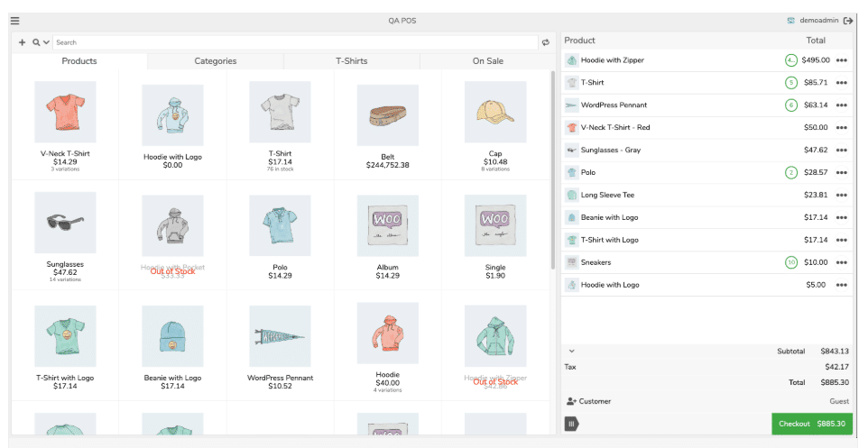Click the logout icon beside demoadmin
Screen dimensions: 868x448
848,21
